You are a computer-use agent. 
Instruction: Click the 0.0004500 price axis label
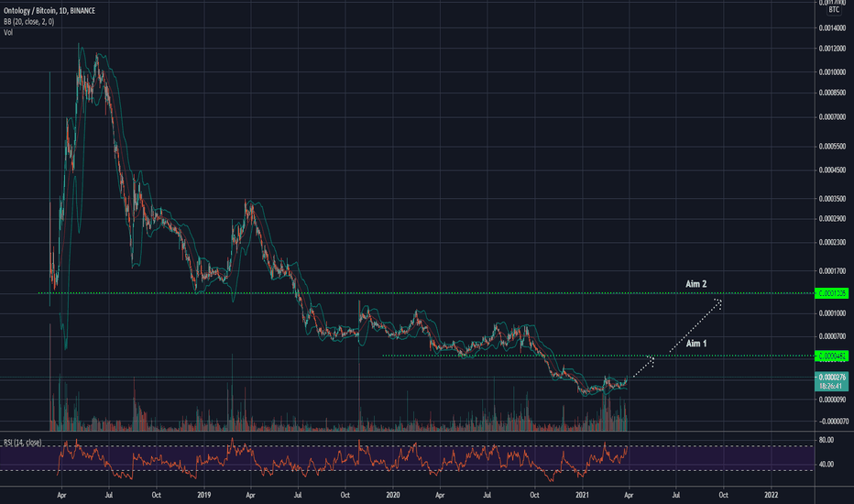[832, 170]
